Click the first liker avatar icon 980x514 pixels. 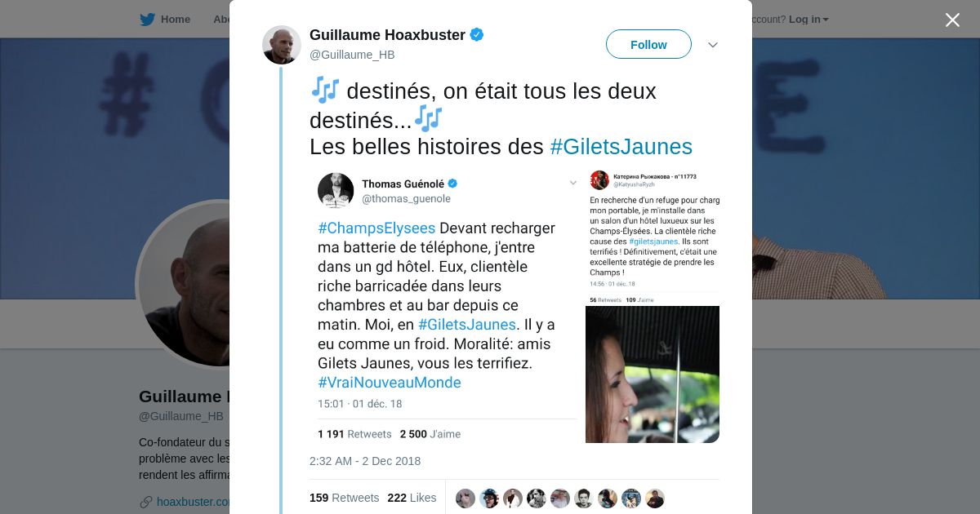point(465,498)
